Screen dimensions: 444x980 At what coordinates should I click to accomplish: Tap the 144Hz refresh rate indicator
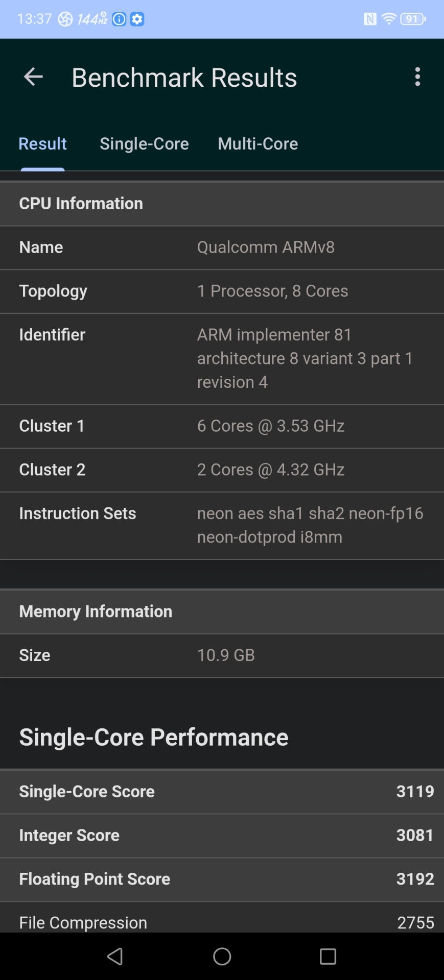pos(92,19)
